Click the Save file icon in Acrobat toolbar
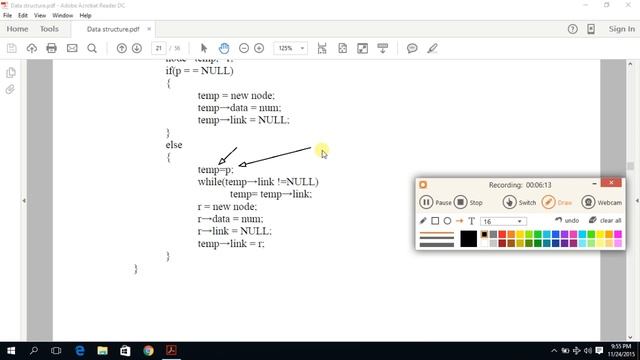This screenshot has width=640, height=360. [12, 48]
